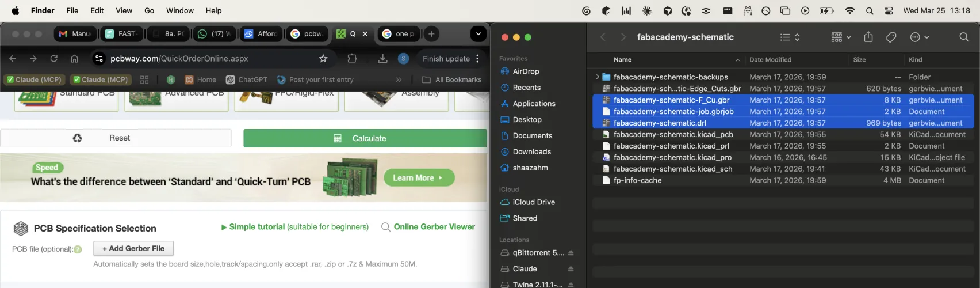The width and height of the screenshot is (980, 288).
Task: Switch to the WhatsApp (17) browser tab
Action: pyautogui.click(x=213, y=34)
